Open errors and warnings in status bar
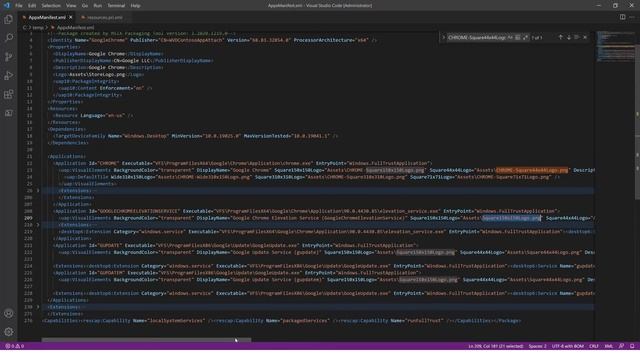640x360 pixels. pyautogui.click(x=15, y=346)
